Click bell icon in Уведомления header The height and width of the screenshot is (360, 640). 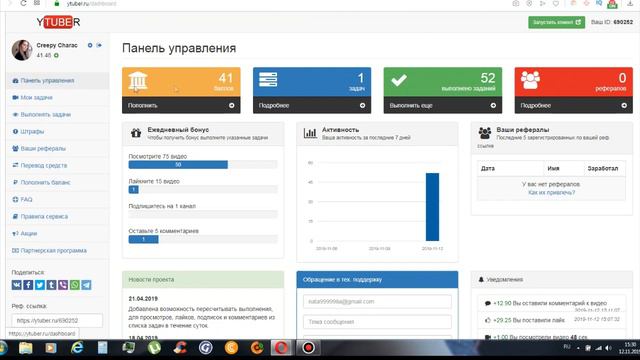click(x=481, y=280)
